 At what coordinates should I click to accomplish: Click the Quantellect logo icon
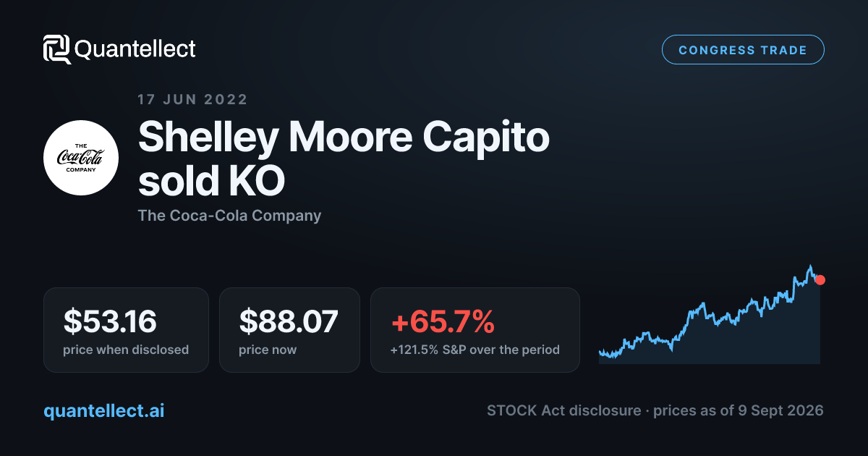coord(56,49)
